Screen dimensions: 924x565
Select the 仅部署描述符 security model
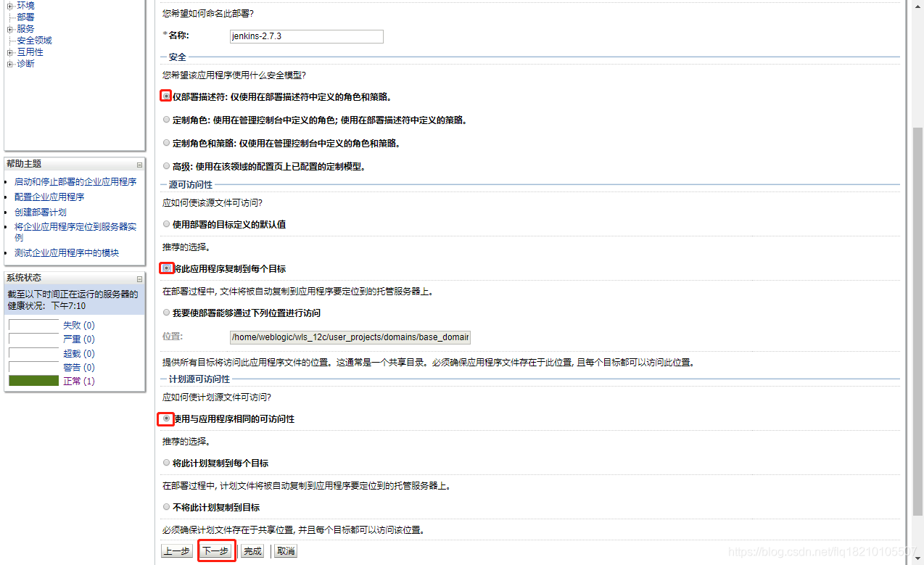click(x=166, y=95)
